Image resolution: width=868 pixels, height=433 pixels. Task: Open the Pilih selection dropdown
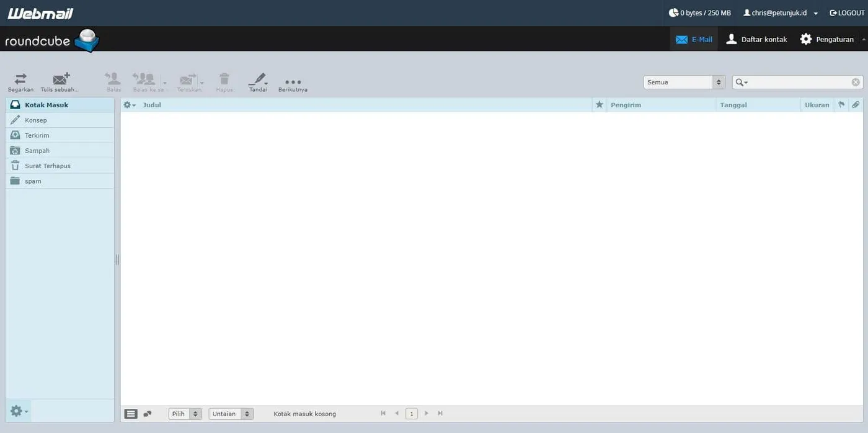185,414
